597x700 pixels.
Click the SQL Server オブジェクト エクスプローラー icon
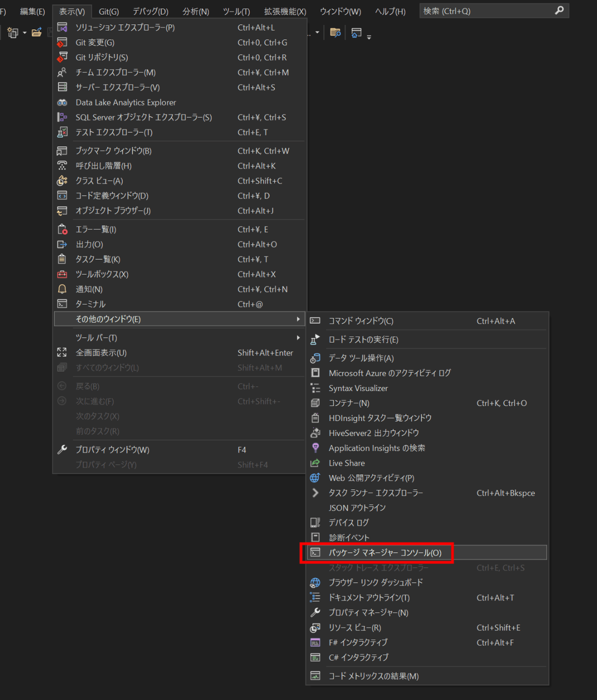tap(62, 117)
